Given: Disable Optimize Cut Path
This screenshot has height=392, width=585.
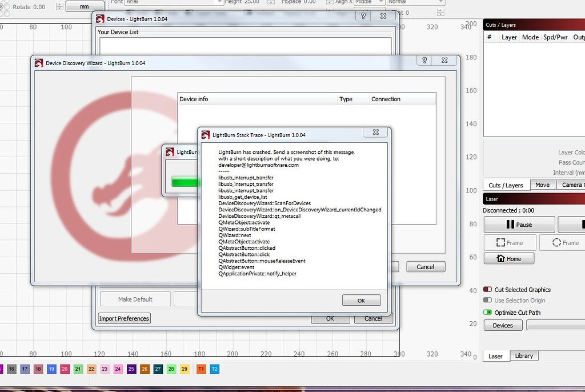Looking at the screenshot, I should tap(487, 313).
